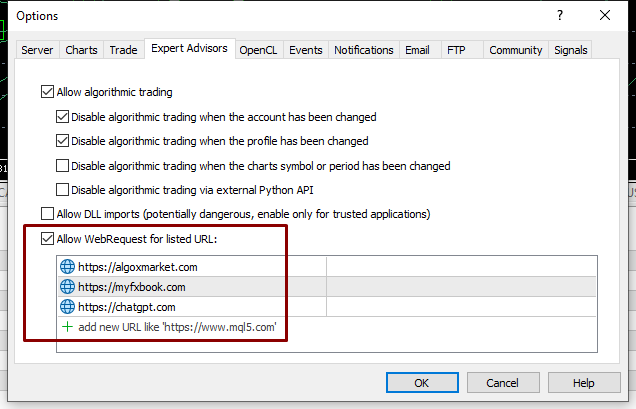Click the question mark help icon
Viewport: 636px width, 409px height.
(559, 15)
